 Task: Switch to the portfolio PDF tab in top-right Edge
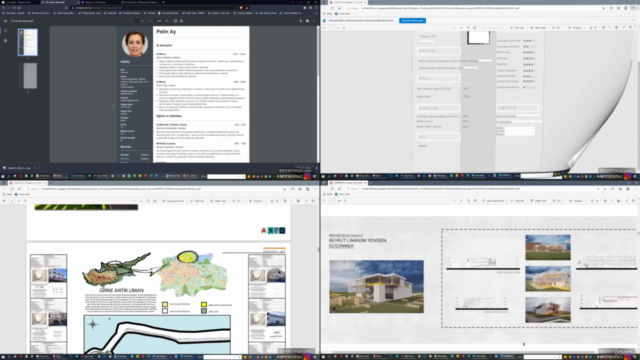tap(348, 2)
